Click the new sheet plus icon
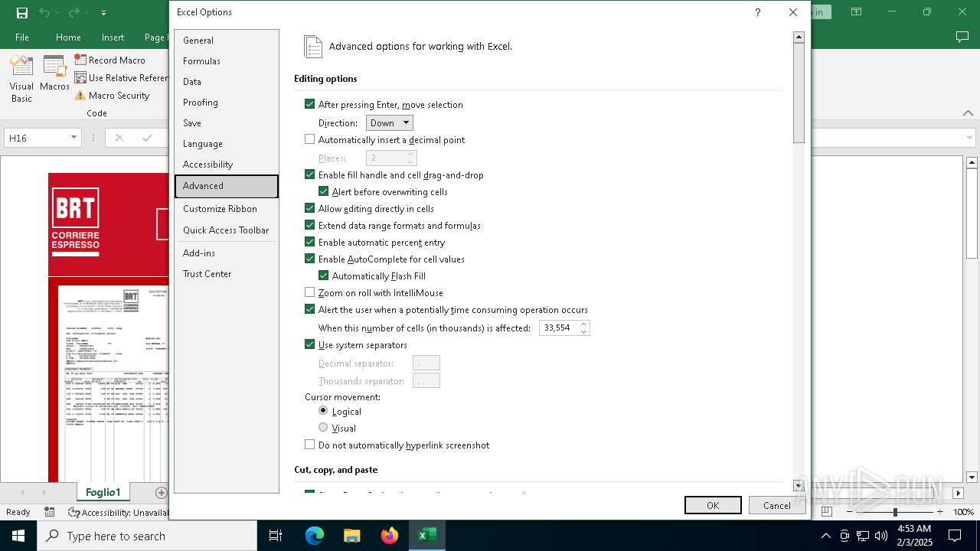 point(161,493)
